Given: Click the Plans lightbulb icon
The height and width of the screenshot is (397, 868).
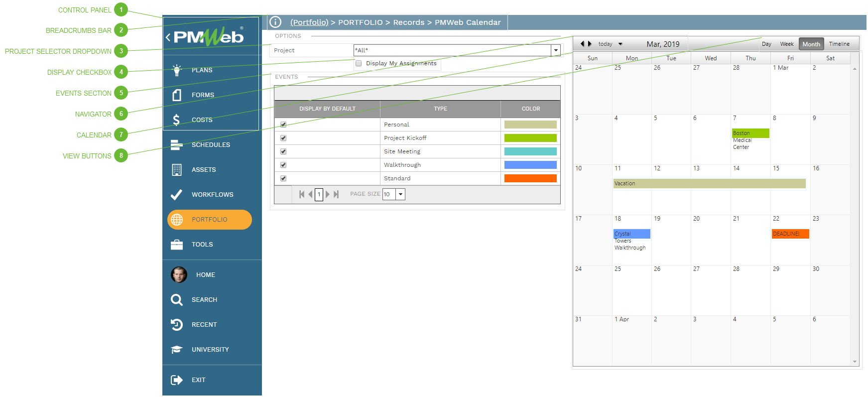Looking at the screenshot, I should [177, 70].
